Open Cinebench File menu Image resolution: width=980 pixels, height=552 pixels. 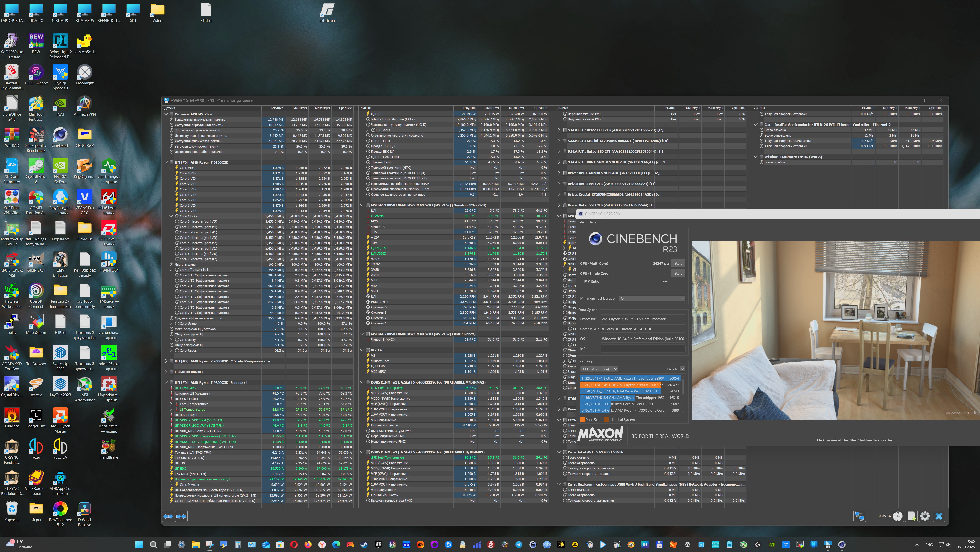click(580, 222)
